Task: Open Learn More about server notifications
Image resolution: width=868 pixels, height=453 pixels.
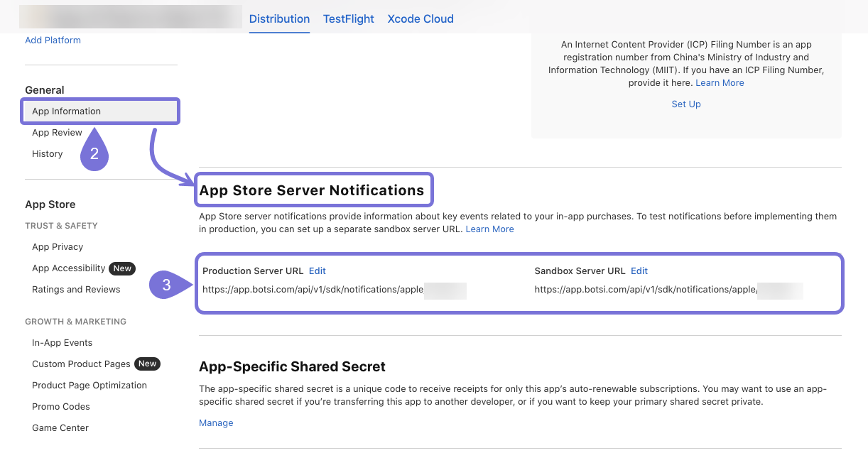Action: coord(489,229)
